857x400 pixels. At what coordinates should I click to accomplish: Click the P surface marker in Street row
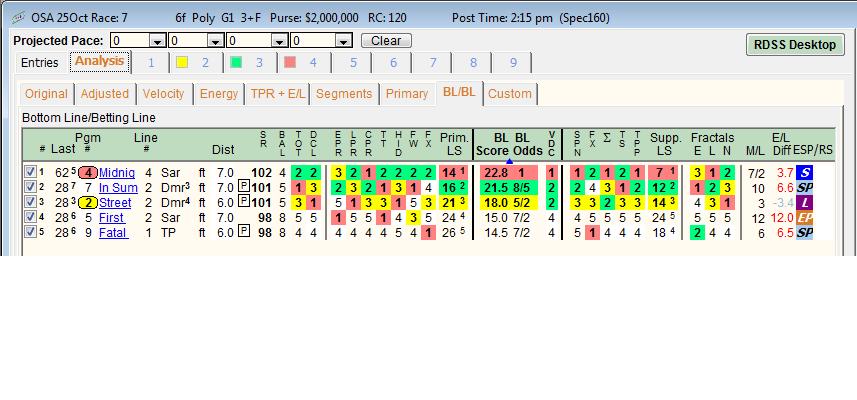pyautogui.click(x=244, y=203)
